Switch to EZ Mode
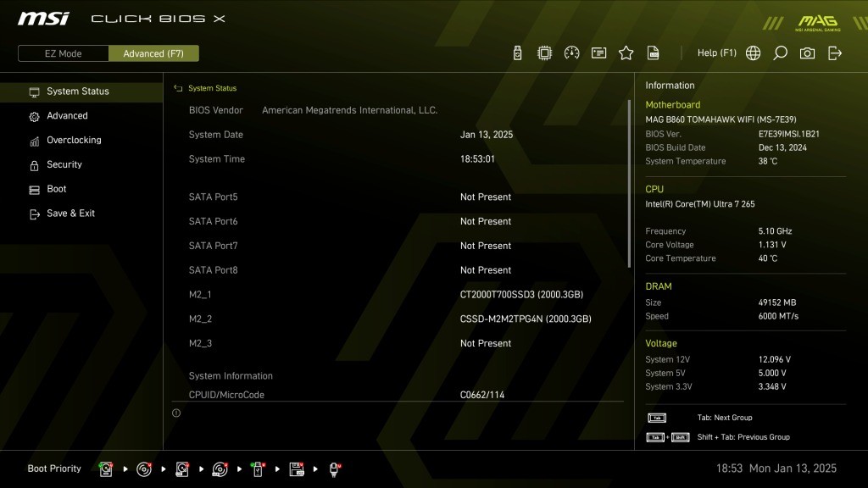The width and height of the screenshot is (868, 488). coord(64,53)
